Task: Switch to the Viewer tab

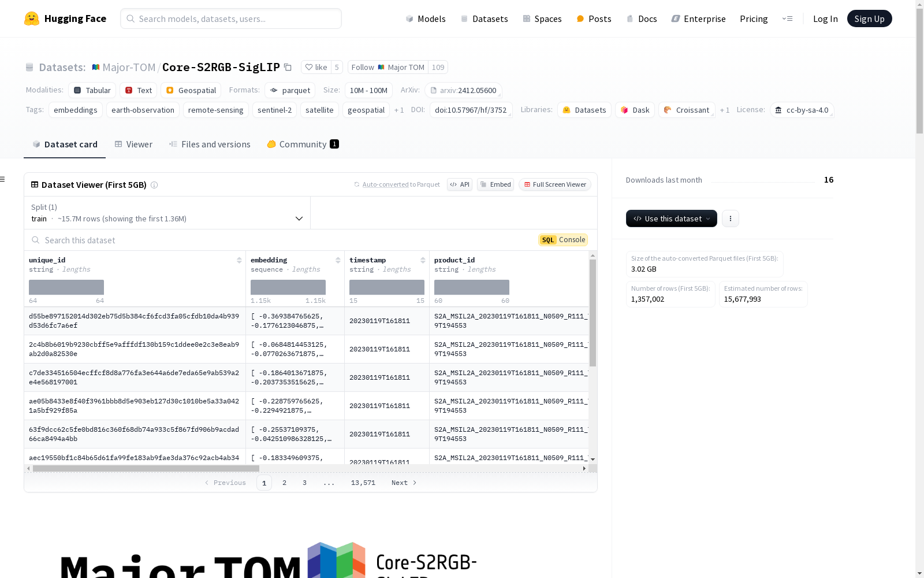Action: pos(133,144)
